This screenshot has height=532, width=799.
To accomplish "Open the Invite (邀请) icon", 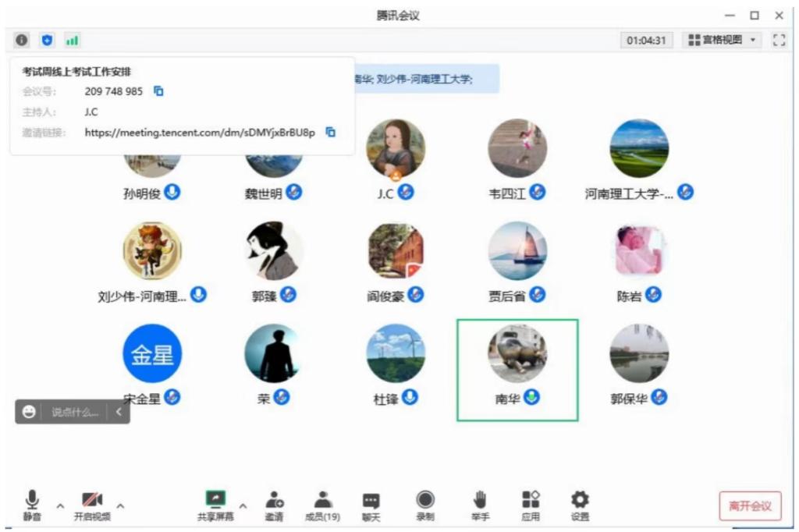I will [x=274, y=505].
